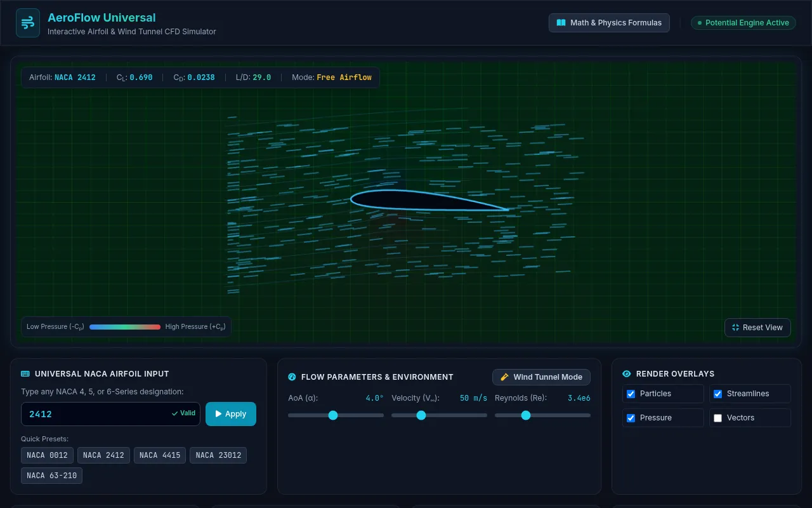Click the play icon on the Apply button
Image resolution: width=812 pixels, height=508 pixels.
point(219,414)
